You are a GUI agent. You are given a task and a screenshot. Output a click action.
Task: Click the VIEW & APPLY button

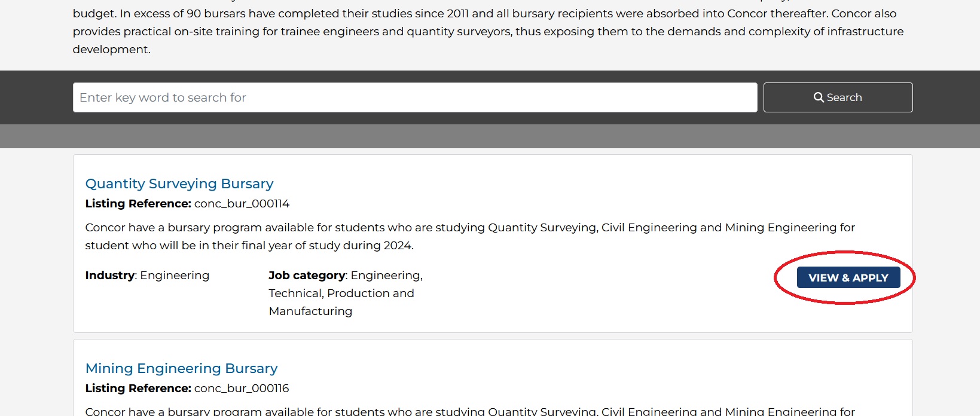coord(848,278)
